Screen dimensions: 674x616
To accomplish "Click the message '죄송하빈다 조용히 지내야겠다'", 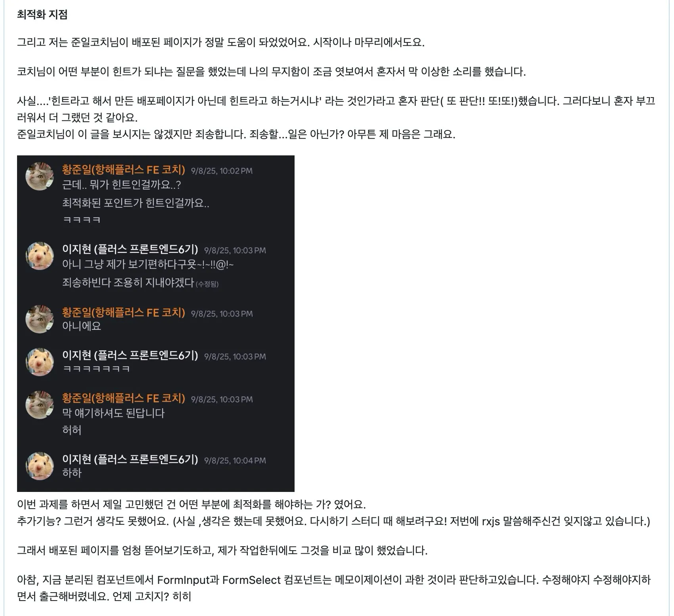I will [128, 283].
